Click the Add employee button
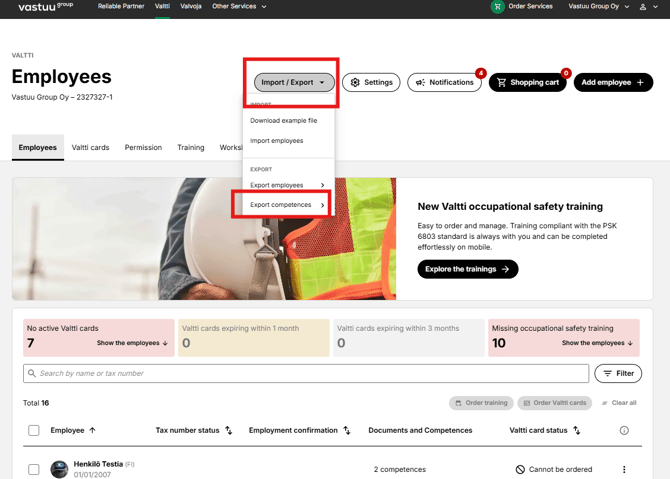Screen dimensions: 670x479 (x=613, y=82)
